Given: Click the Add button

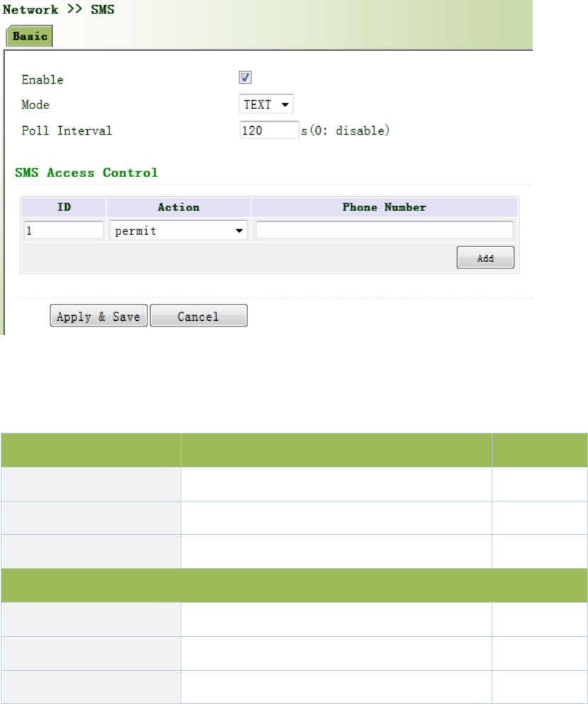Looking at the screenshot, I should tap(485, 258).
